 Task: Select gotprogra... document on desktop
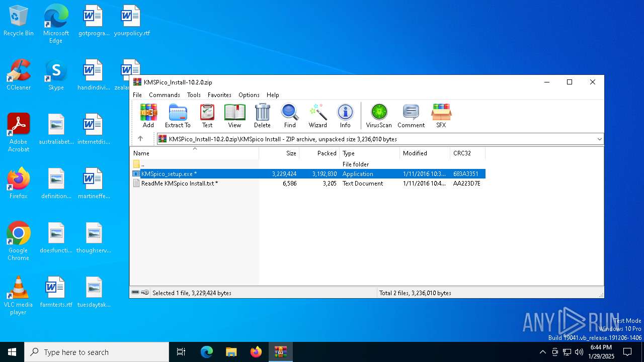tap(94, 21)
